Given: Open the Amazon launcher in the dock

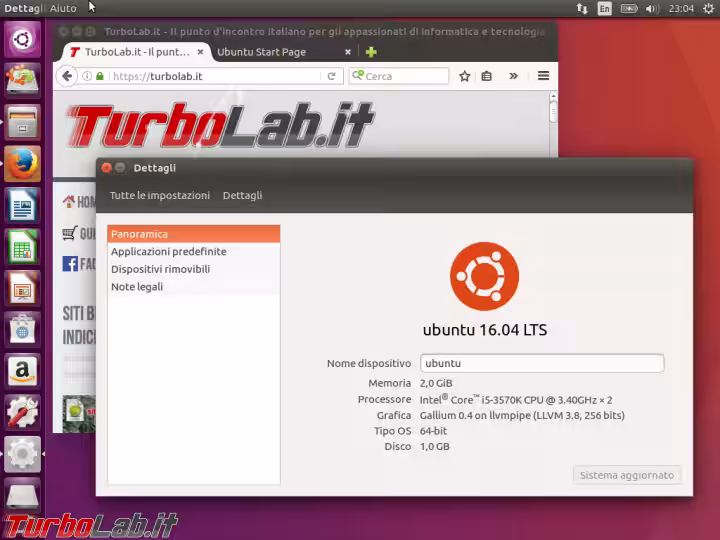Looking at the screenshot, I should (x=22, y=371).
